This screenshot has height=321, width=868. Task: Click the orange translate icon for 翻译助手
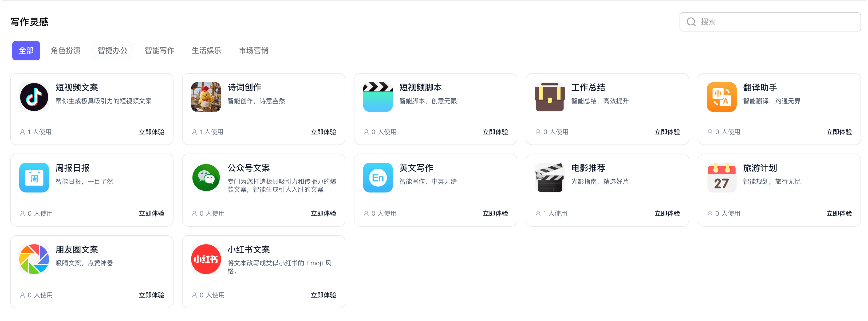pyautogui.click(x=721, y=97)
